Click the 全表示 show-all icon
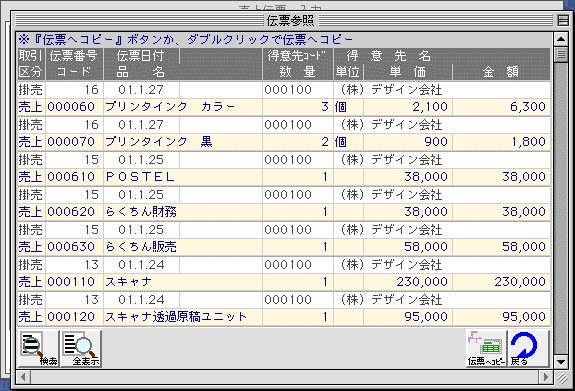Image resolution: width=575 pixels, height=391 pixels. 81,348
